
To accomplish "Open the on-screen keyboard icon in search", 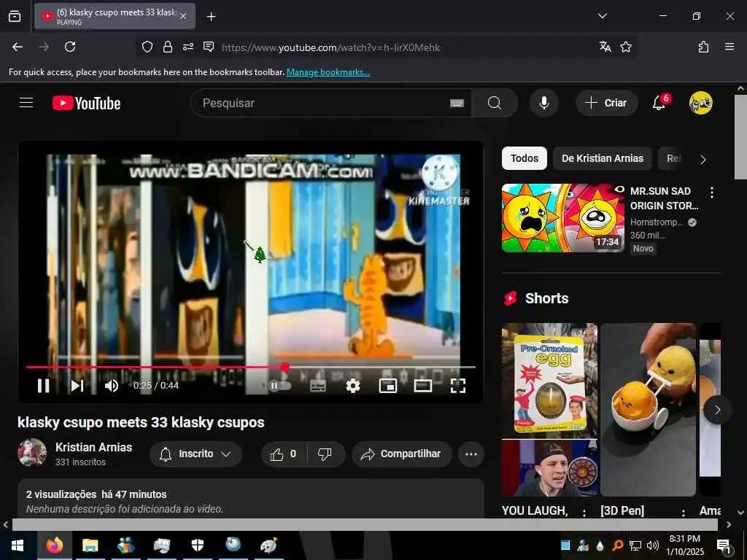I will (x=457, y=103).
